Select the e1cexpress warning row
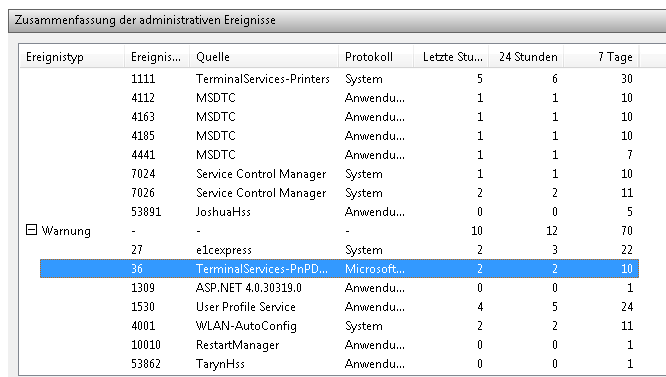Viewport: 666px width, 377px height. 339,250
